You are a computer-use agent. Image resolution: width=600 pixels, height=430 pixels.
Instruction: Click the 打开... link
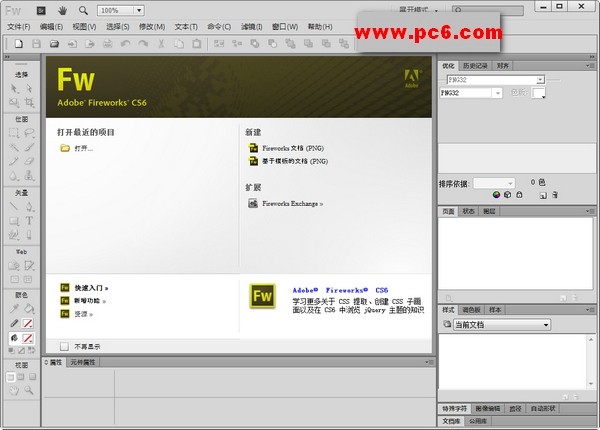click(x=83, y=148)
